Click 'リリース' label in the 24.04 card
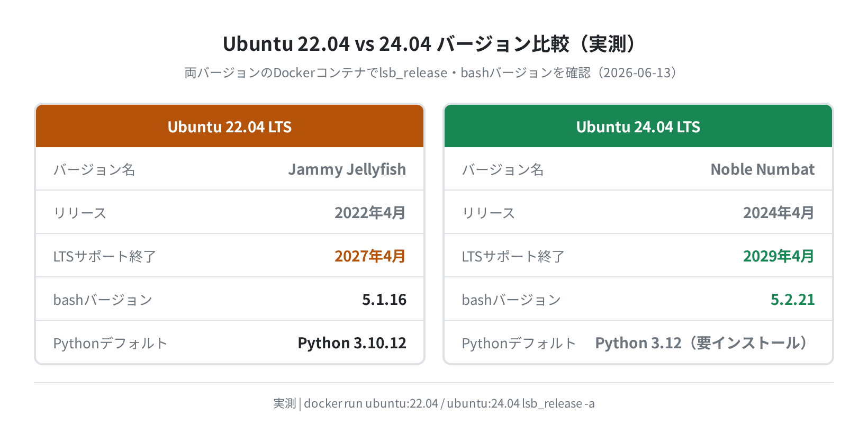The width and height of the screenshot is (868, 433). click(489, 213)
